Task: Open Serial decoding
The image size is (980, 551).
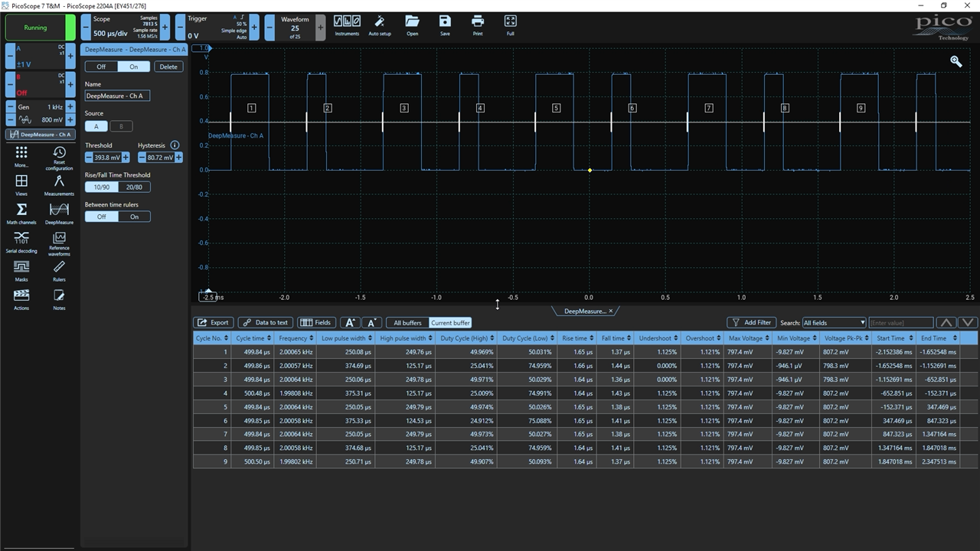Action: pyautogui.click(x=21, y=242)
